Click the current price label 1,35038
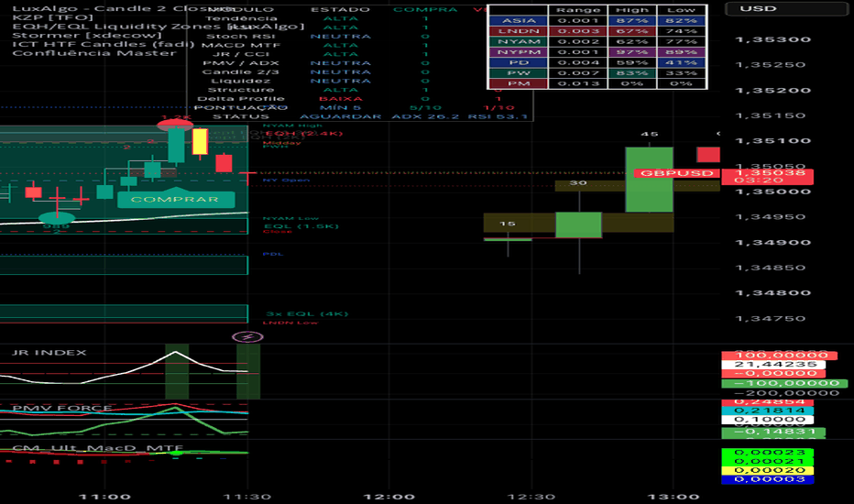This screenshot has height=504, width=854. point(767,177)
